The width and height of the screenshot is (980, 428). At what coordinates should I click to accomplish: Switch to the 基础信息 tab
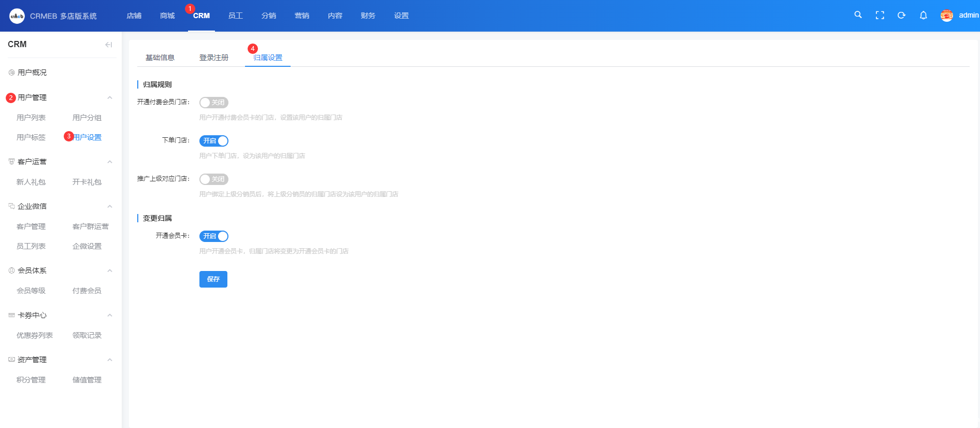pos(160,58)
